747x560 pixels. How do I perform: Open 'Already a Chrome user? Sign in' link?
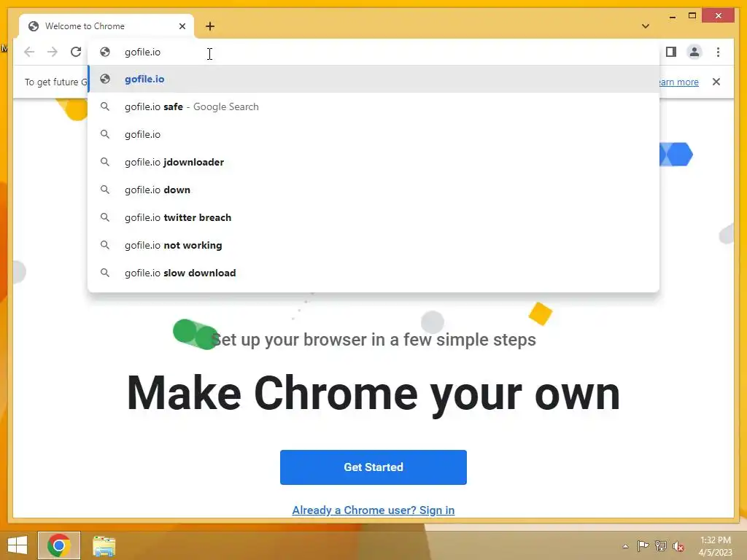point(373,510)
